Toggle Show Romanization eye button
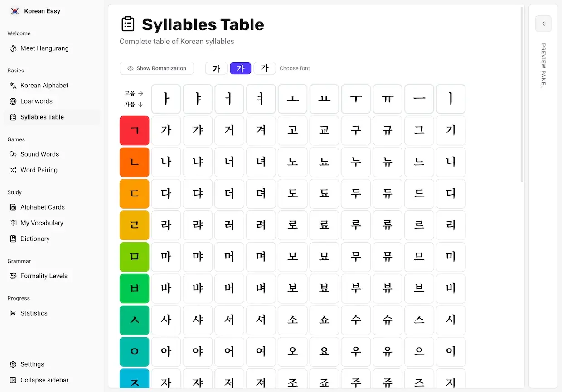Image resolution: width=562 pixels, height=392 pixels. (157, 68)
